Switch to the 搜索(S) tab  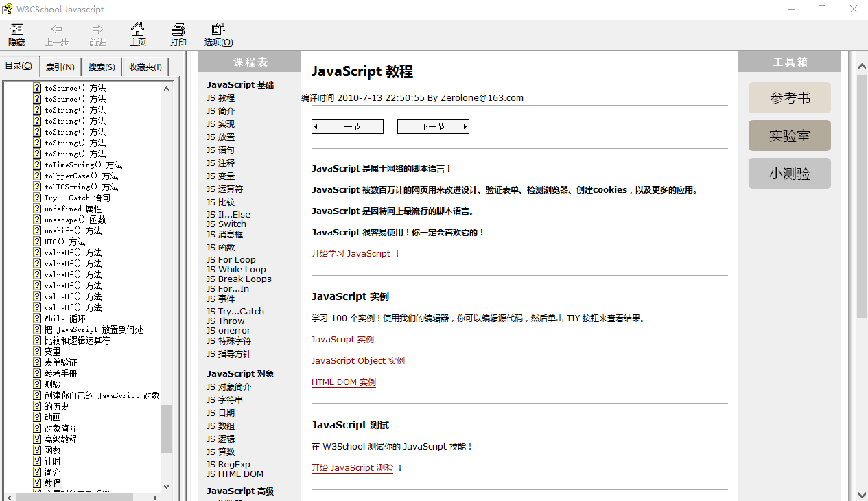[x=101, y=66]
